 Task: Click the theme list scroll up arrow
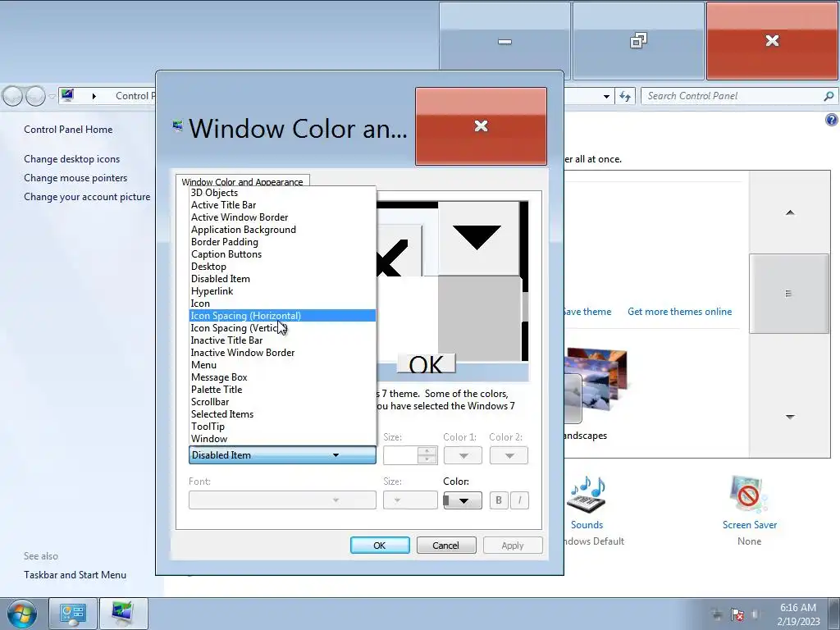[790, 212]
